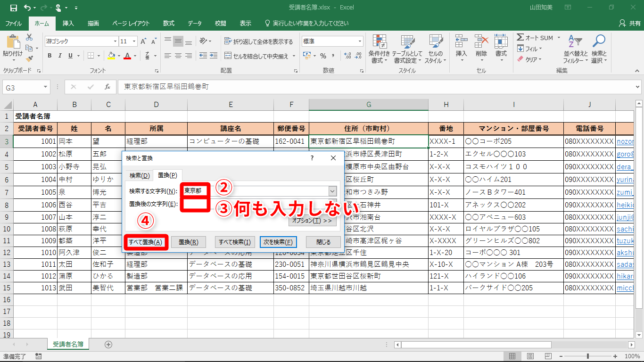The width and height of the screenshot is (644, 362).
Task: Click the 共有 share button
Action: pos(630,23)
